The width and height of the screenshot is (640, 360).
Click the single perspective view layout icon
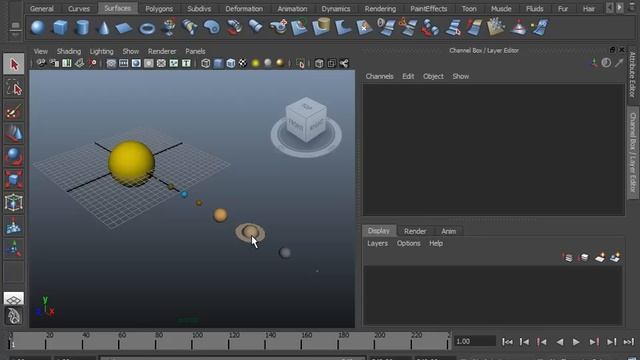[14, 299]
